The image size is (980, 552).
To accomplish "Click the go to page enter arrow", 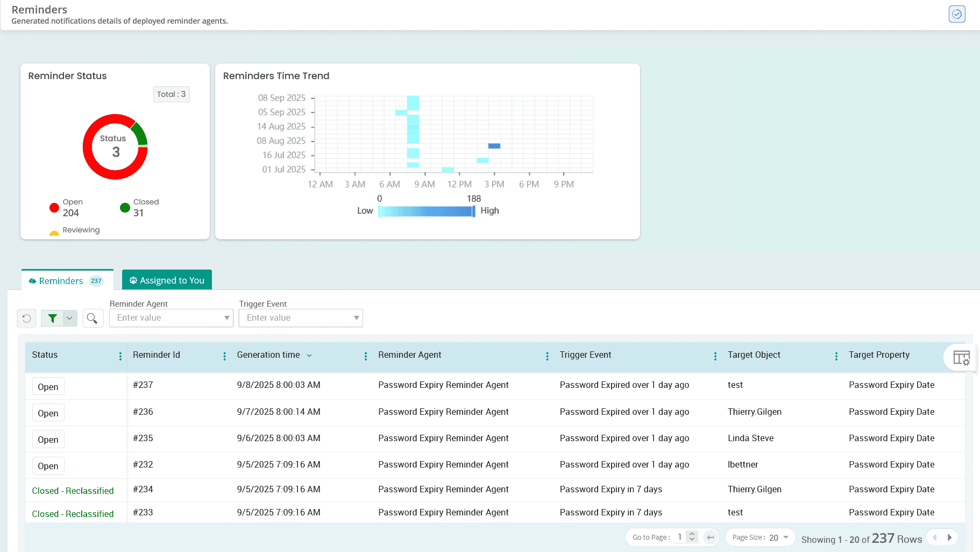I will (x=711, y=537).
